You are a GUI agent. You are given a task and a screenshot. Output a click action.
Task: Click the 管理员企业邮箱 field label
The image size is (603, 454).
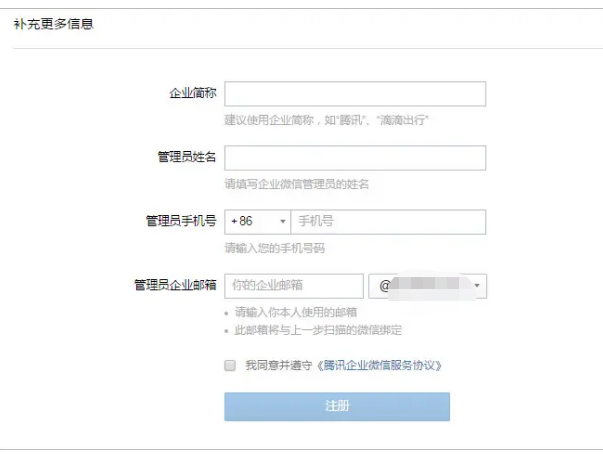[x=175, y=286]
